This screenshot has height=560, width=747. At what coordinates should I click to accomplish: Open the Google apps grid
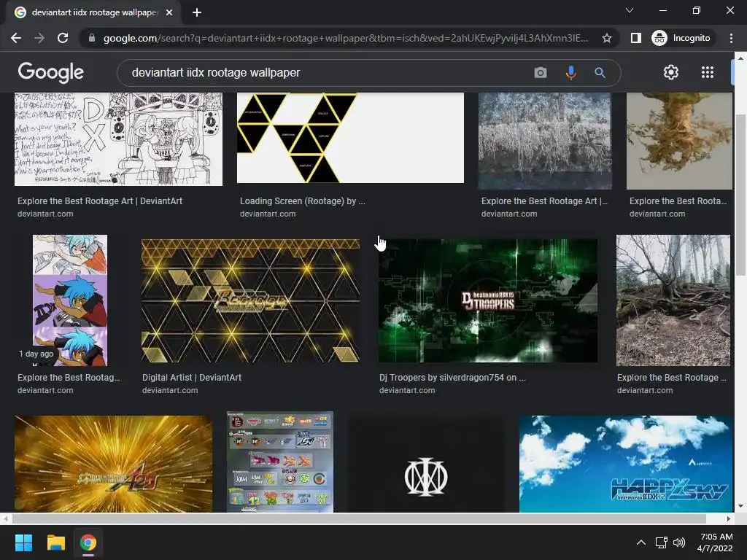click(708, 72)
